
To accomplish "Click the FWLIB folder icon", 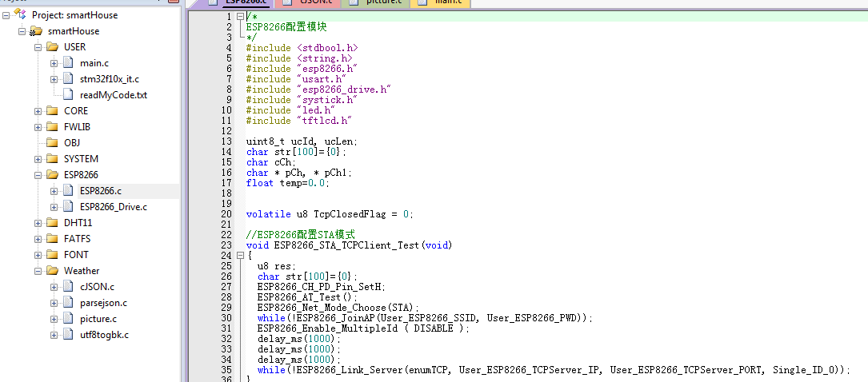I will (x=52, y=126).
